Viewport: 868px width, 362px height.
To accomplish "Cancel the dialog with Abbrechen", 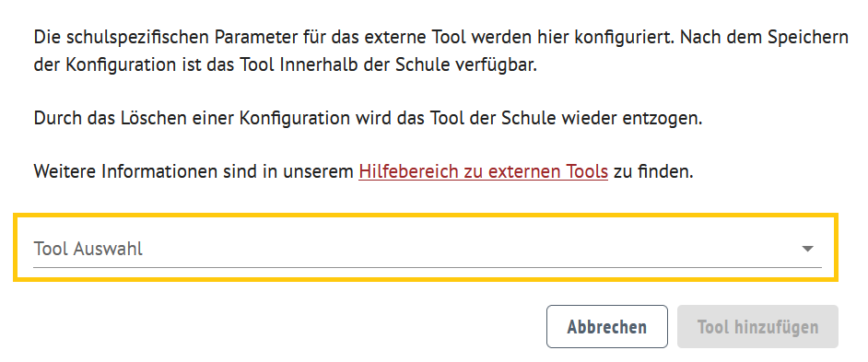I will (x=606, y=327).
